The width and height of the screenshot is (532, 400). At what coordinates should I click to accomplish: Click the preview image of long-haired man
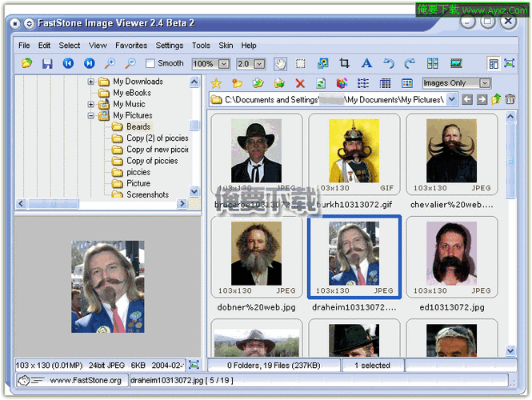(107, 286)
